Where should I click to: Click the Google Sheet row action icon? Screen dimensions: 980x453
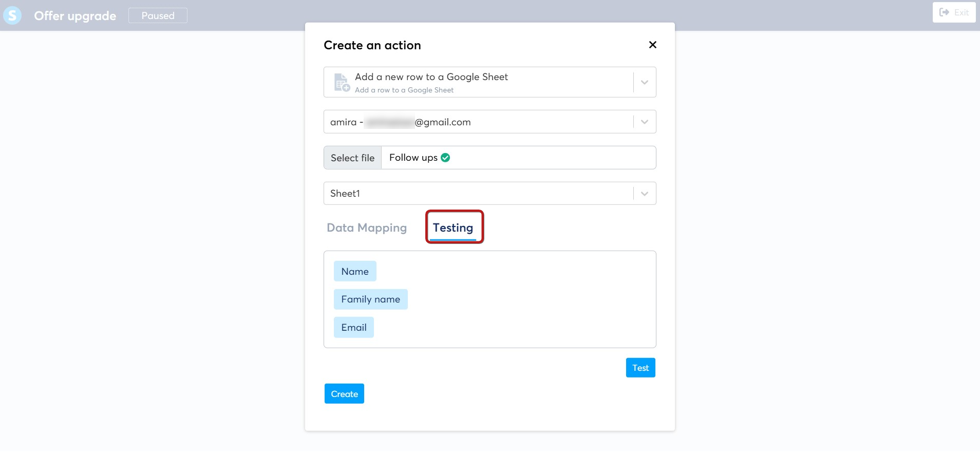[342, 82]
